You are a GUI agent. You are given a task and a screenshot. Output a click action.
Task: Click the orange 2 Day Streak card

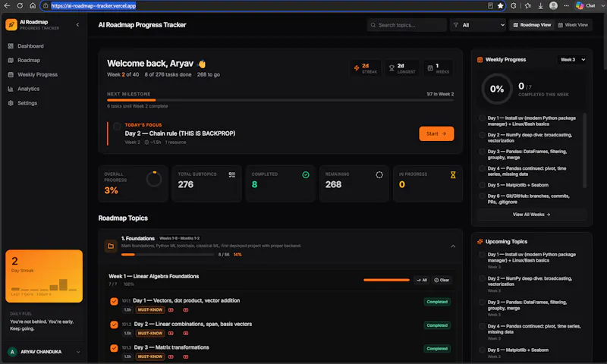[x=44, y=276]
